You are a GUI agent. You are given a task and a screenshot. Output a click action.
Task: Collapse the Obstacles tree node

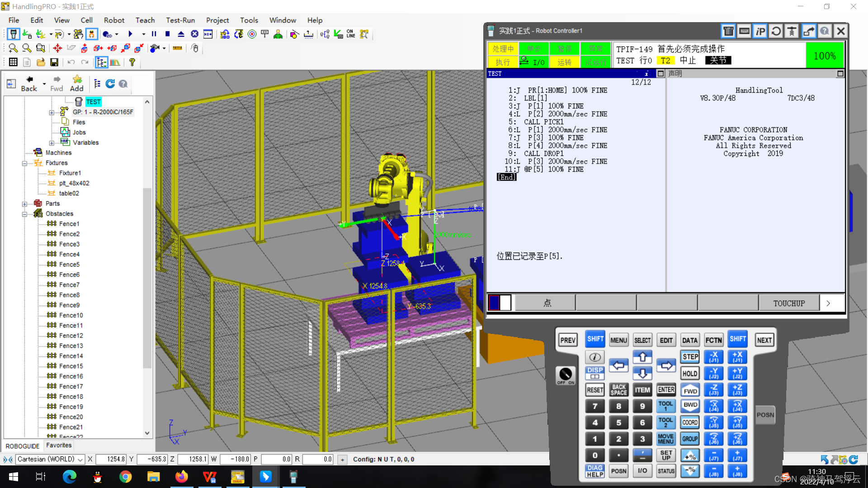tap(24, 214)
